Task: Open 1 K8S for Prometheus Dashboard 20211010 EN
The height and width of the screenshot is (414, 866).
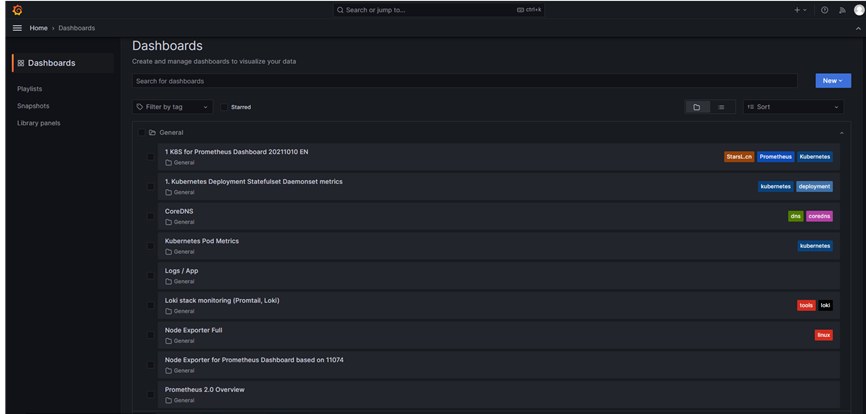Action: pyautogui.click(x=236, y=152)
